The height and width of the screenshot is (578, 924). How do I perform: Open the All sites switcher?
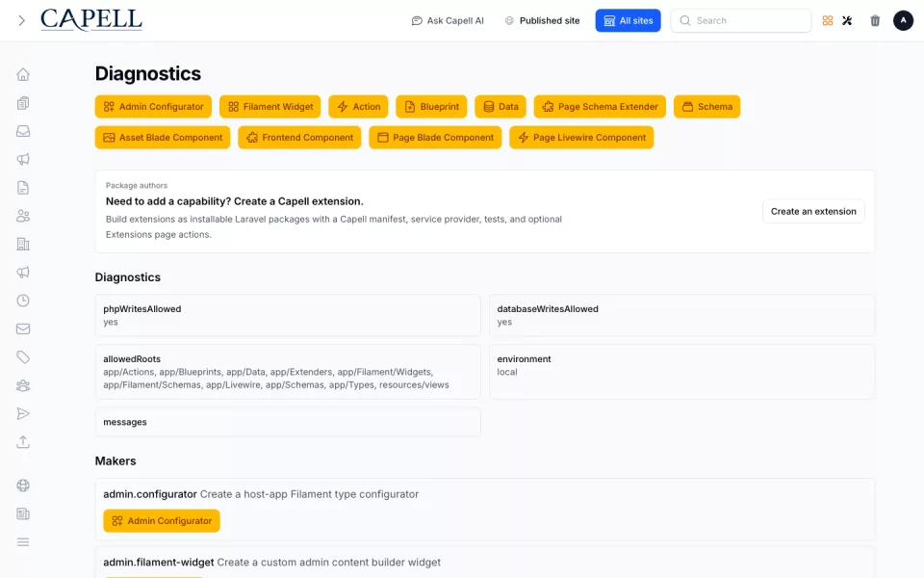pyautogui.click(x=628, y=20)
